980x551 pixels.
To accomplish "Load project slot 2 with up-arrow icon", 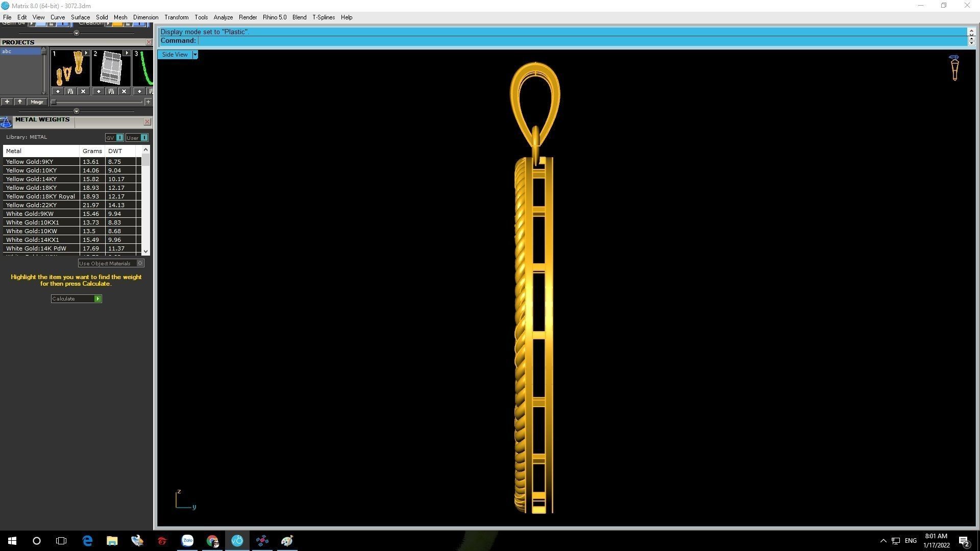I will (x=99, y=91).
